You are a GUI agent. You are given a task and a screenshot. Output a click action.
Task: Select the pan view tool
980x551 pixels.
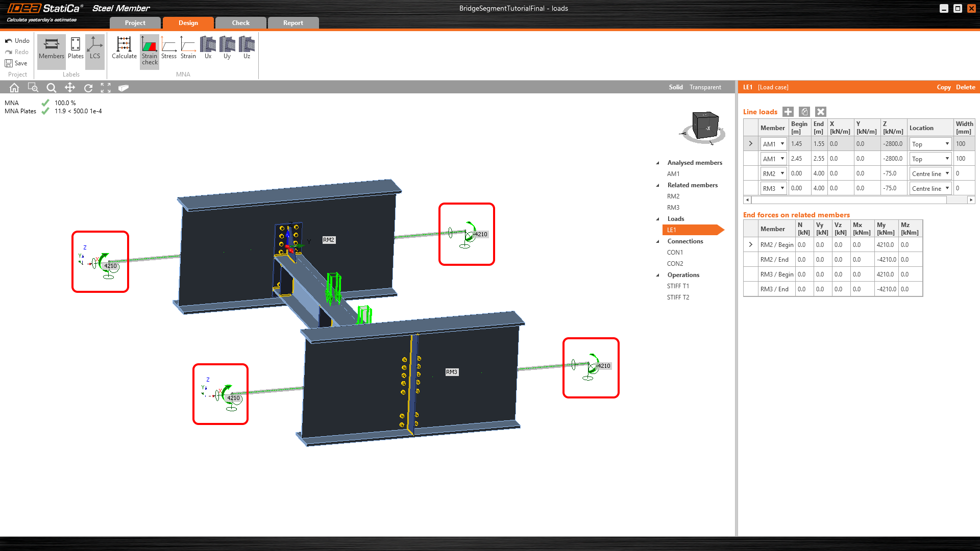(x=70, y=88)
